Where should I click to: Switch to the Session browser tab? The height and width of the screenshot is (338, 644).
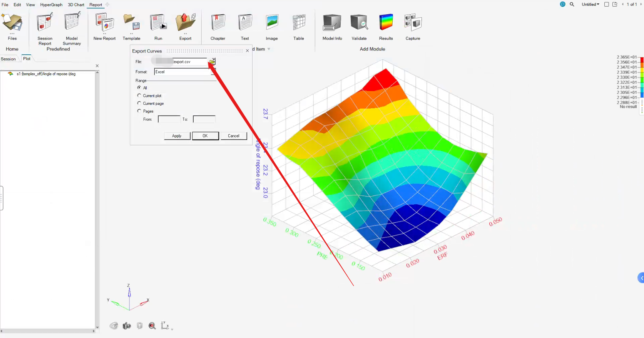pos(8,59)
